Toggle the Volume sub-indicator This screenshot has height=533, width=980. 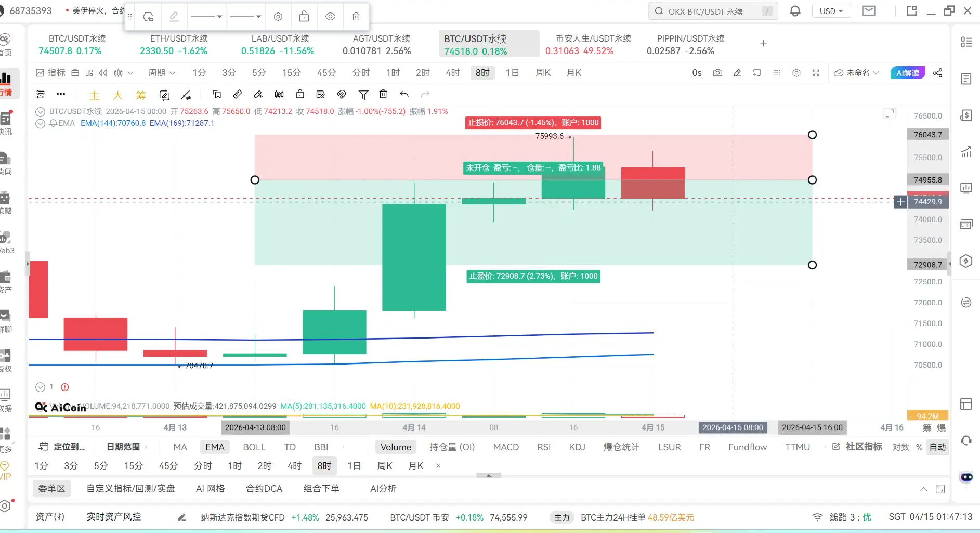[396, 447]
